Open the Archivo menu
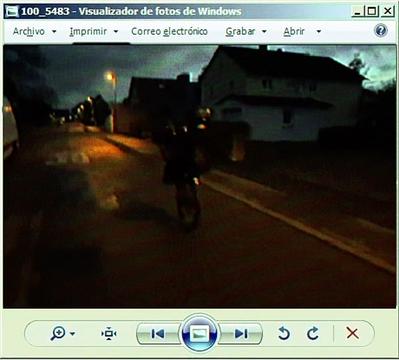399x360 pixels. (29, 31)
